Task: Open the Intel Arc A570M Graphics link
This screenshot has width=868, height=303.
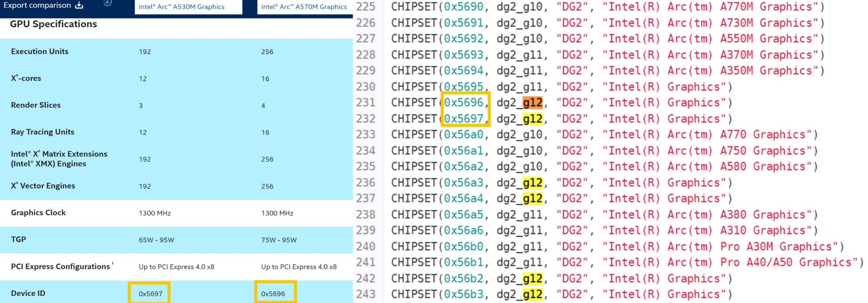Action: (304, 7)
